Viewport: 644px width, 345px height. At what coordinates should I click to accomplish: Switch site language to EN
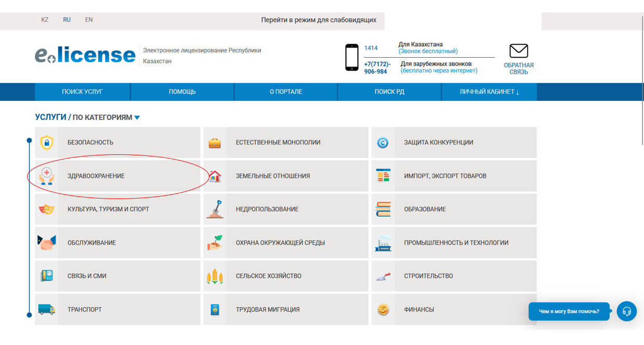[x=89, y=20]
